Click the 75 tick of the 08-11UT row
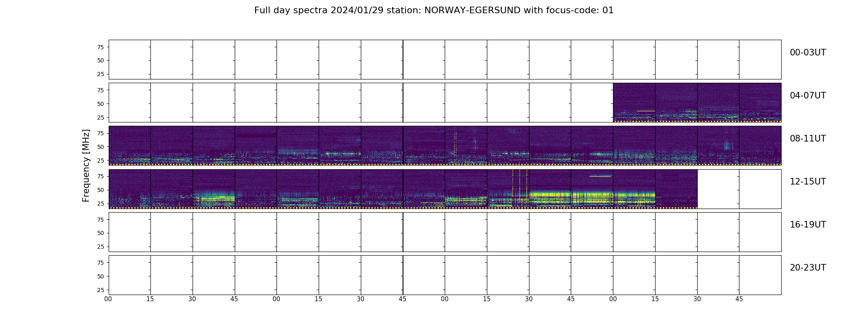The width and height of the screenshot is (868, 331). [100, 133]
